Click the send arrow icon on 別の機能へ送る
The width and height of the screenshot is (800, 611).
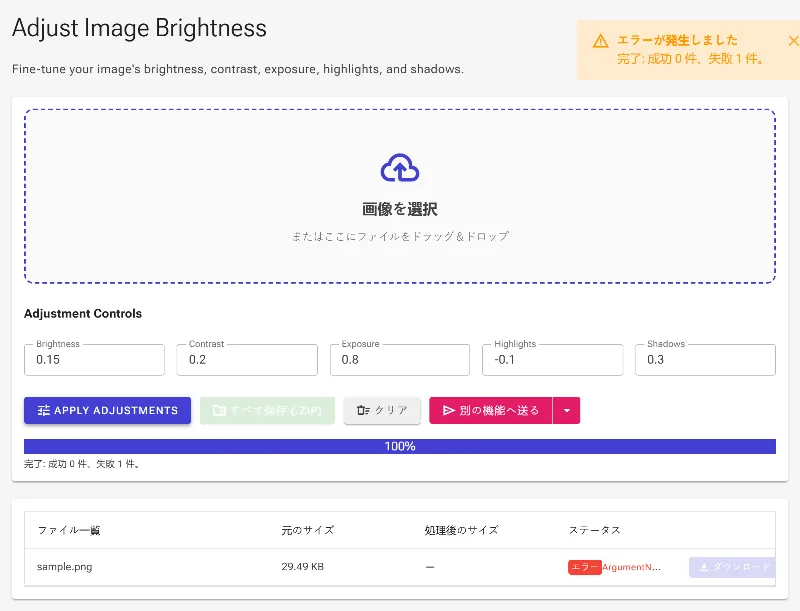coord(448,411)
